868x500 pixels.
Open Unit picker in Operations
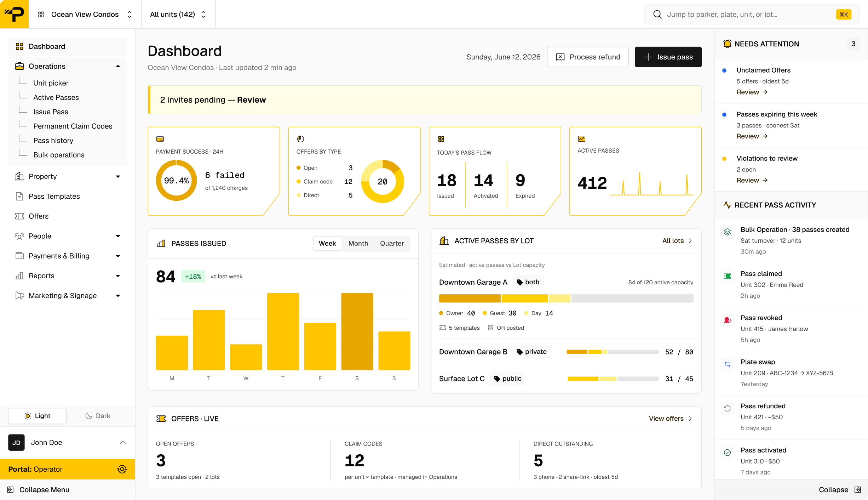[51, 83]
